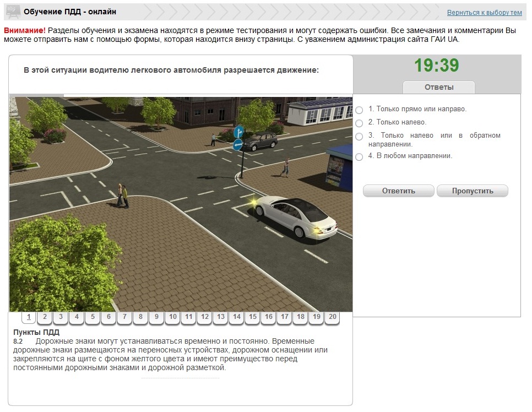Select question 8 in the pagination row
Image resolution: width=532 pixels, height=412 pixels.
tap(140, 317)
